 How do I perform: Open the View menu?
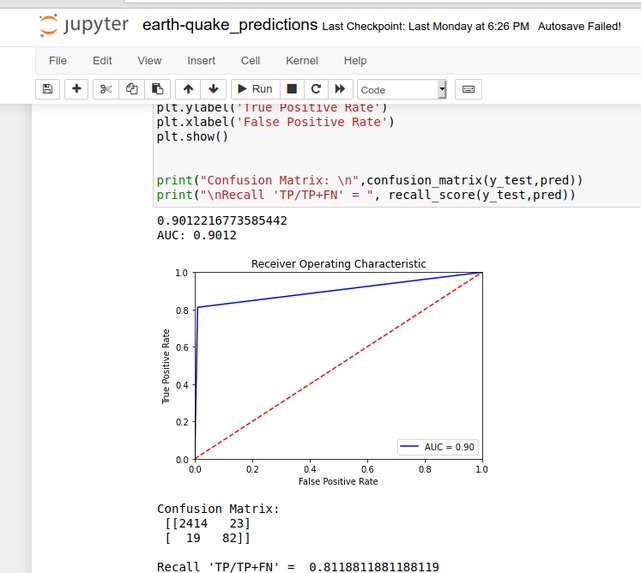click(150, 60)
